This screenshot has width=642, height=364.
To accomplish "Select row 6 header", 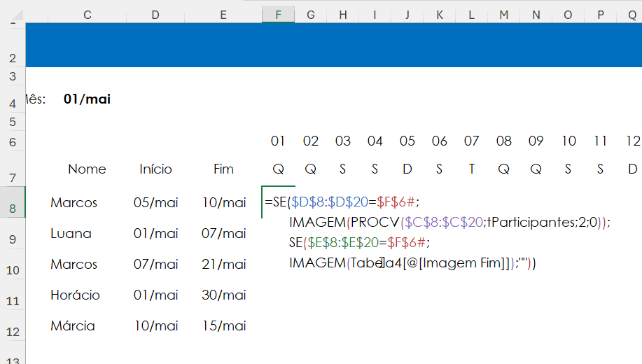I will pos(13,141).
